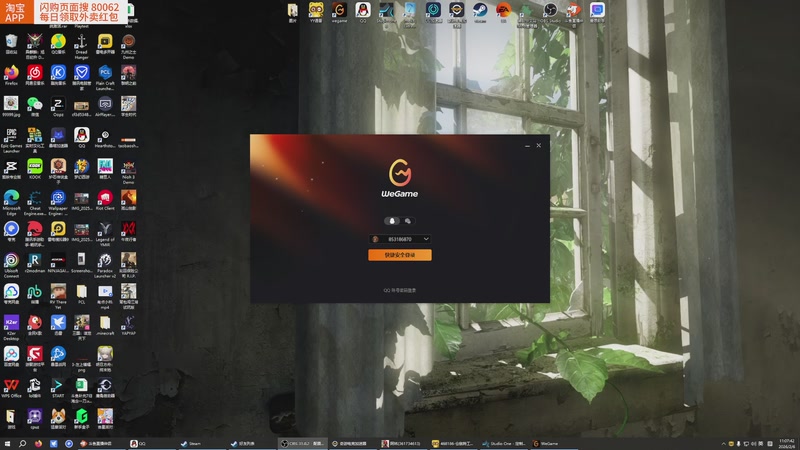The height and width of the screenshot is (450, 800).
Task: Click the taskbar clock showing 11:07
Action: [x=787, y=443]
